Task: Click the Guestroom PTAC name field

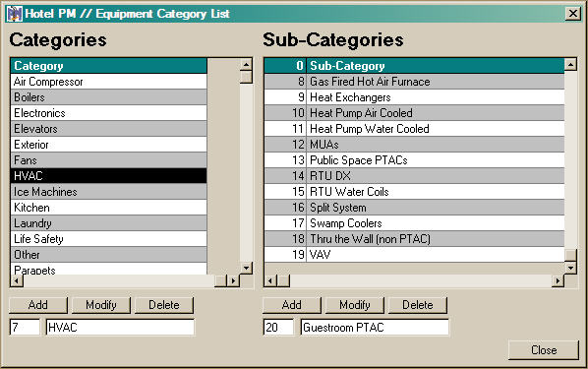Action: [x=375, y=328]
